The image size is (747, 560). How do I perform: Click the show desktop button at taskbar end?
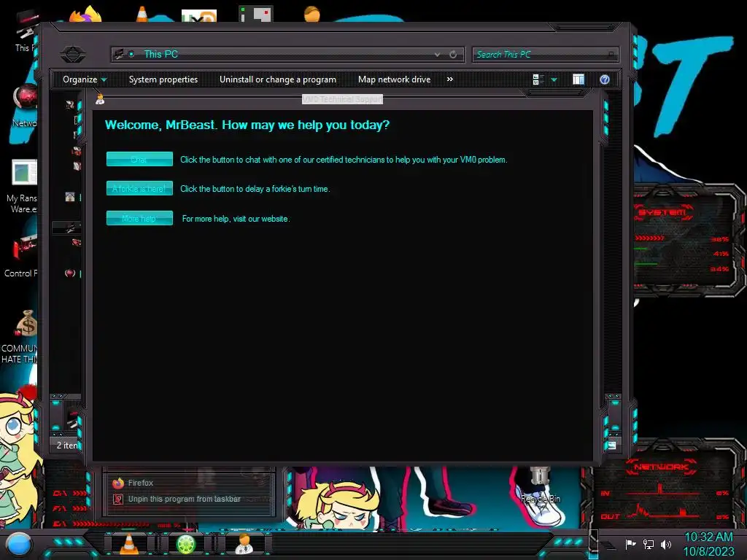pos(593,542)
